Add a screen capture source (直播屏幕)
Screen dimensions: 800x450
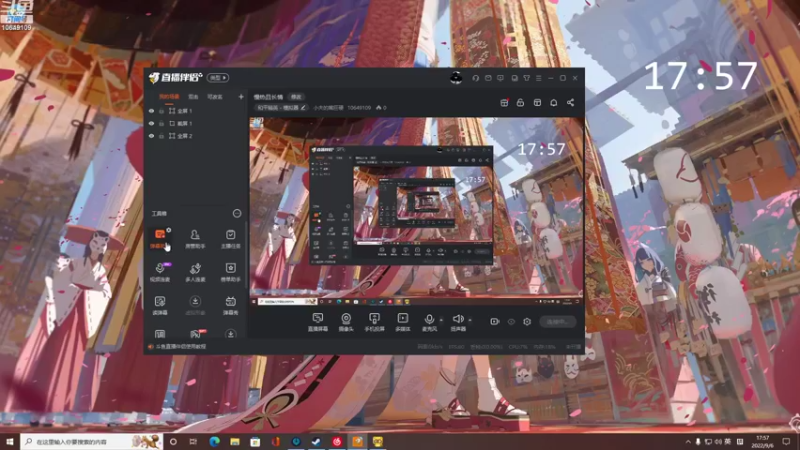pyautogui.click(x=317, y=322)
